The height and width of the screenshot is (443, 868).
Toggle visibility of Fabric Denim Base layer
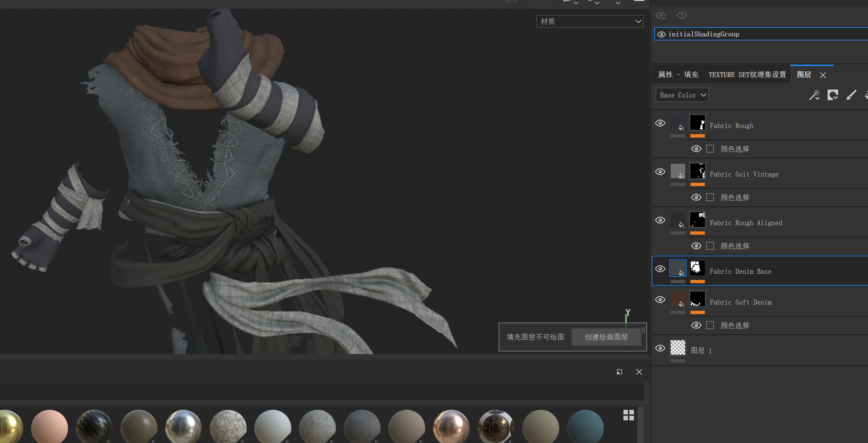pyautogui.click(x=660, y=269)
